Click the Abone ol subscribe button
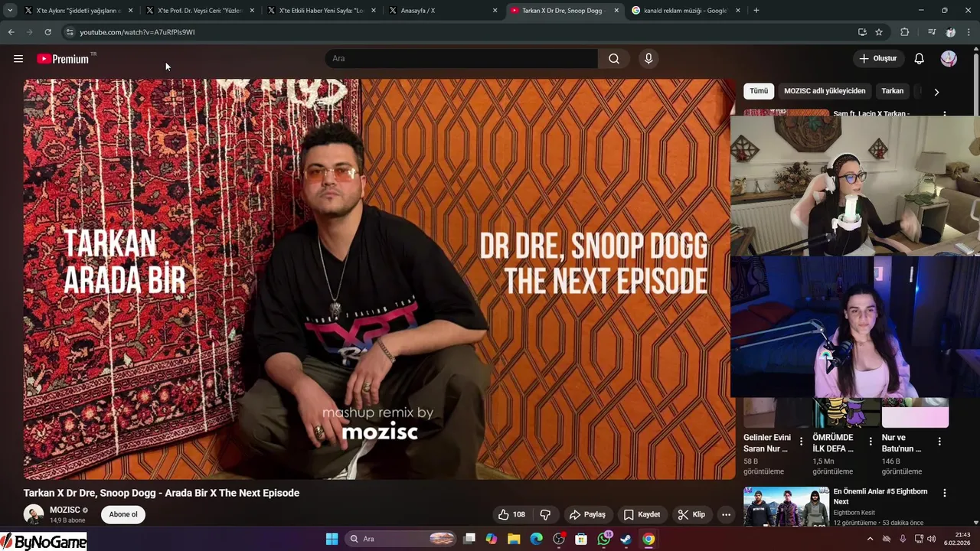Image resolution: width=980 pixels, height=551 pixels. pyautogui.click(x=123, y=514)
